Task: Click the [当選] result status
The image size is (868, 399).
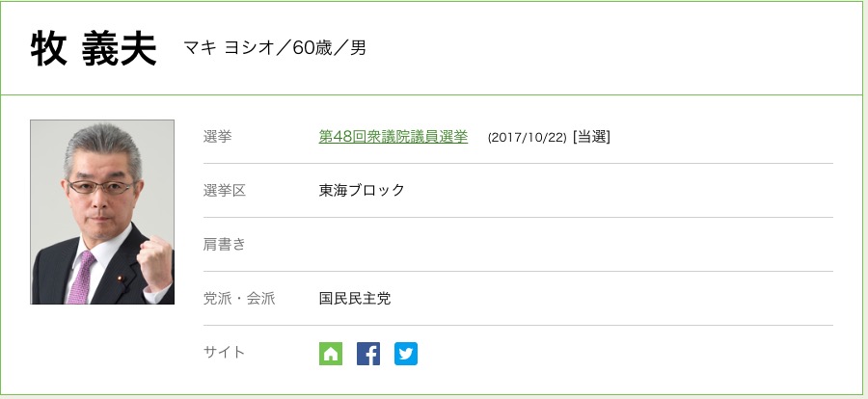Action: click(591, 137)
